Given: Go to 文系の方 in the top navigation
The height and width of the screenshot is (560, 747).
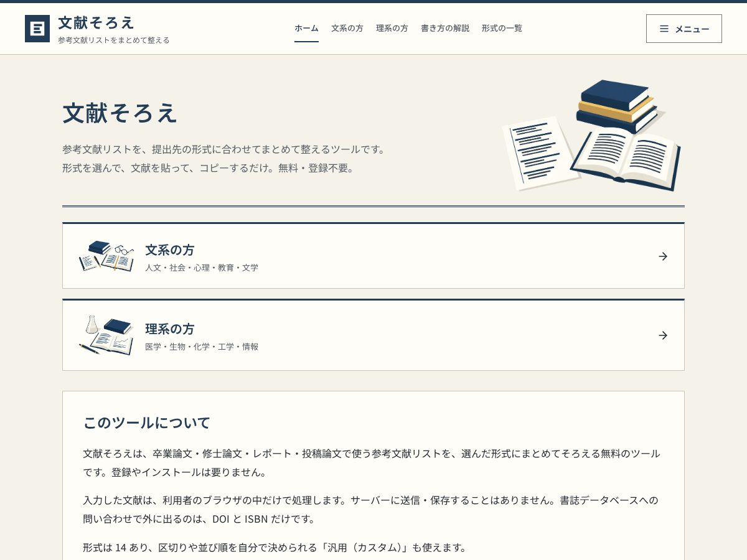Looking at the screenshot, I should (x=347, y=28).
